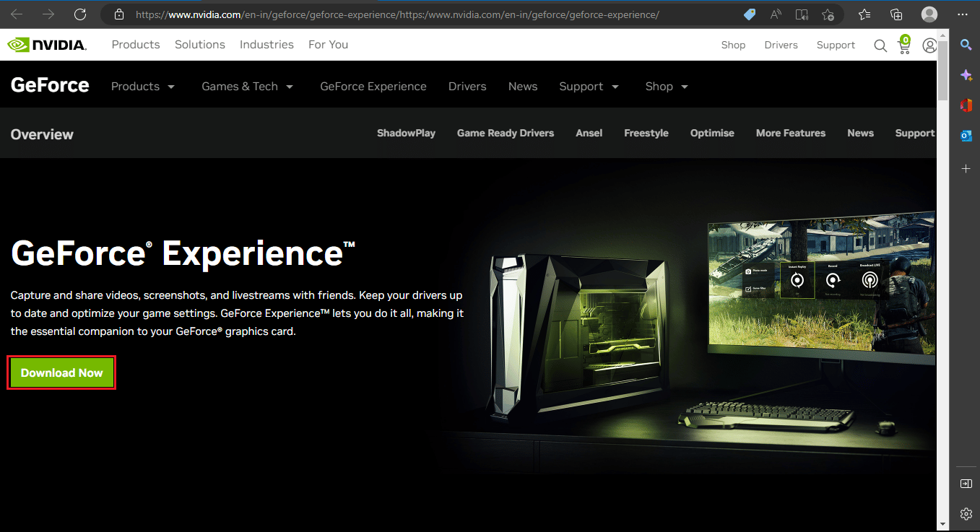Open Microsoft 365 in the sidebar

click(x=966, y=105)
